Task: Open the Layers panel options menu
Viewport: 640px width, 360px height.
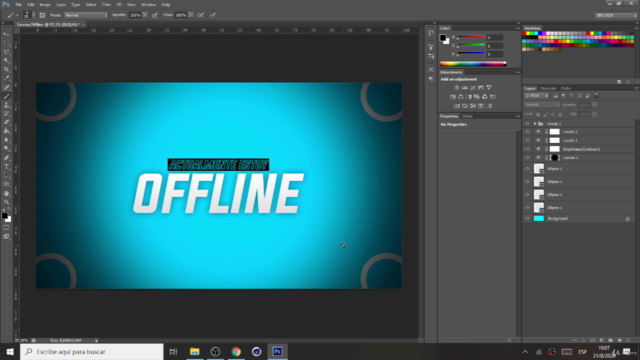Action: pos(636,88)
